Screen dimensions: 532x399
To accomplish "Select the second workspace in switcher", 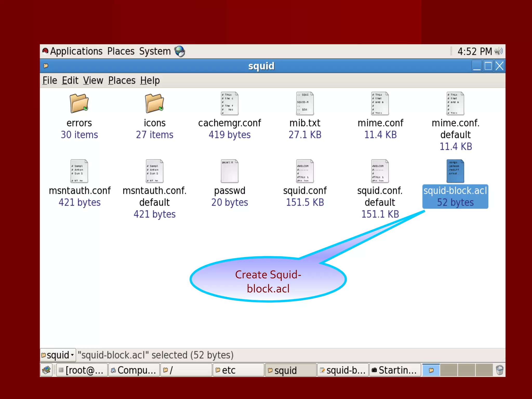I will point(449,370).
